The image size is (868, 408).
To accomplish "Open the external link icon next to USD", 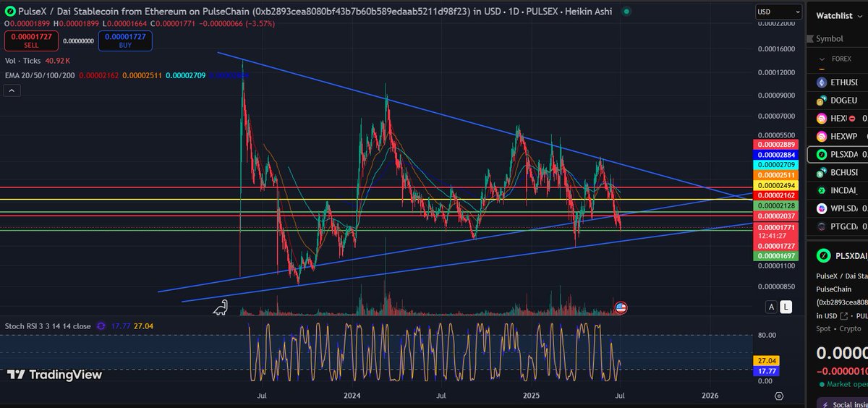I will pyautogui.click(x=843, y=315).
